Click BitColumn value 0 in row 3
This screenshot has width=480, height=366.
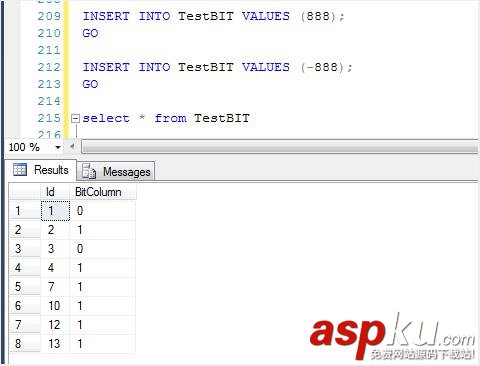(x=103, y=249)
